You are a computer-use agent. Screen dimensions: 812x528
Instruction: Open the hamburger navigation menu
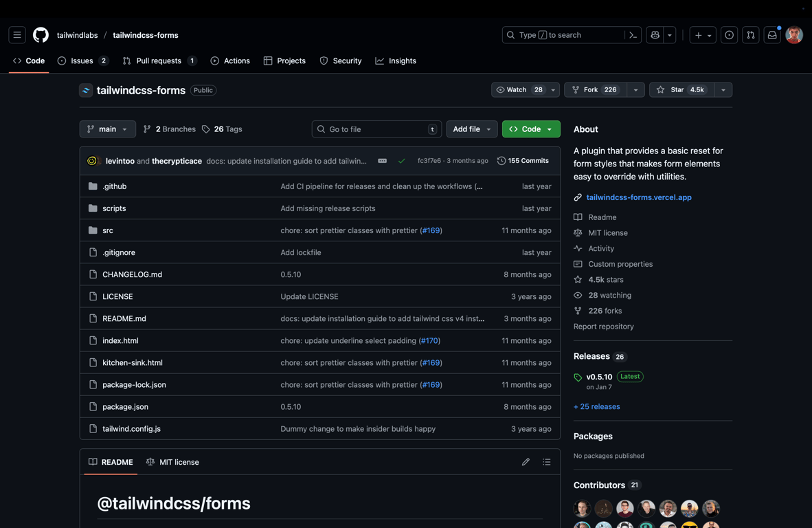[x=17, y=35]
